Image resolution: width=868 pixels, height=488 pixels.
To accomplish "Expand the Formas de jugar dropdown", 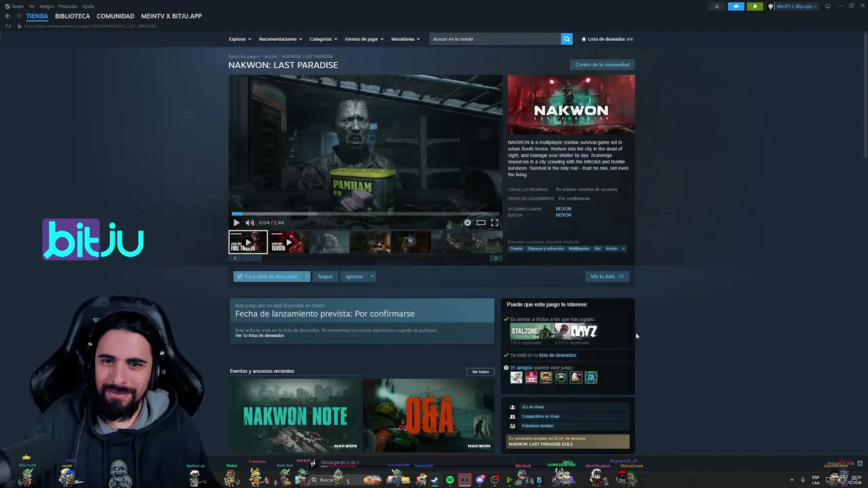I will point(364,39).
